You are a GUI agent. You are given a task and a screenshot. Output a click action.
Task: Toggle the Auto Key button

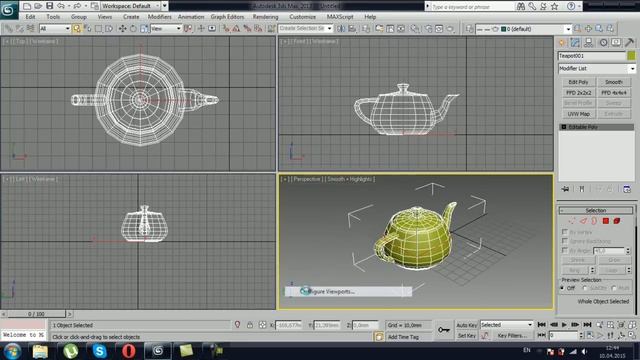click(467, 325)
